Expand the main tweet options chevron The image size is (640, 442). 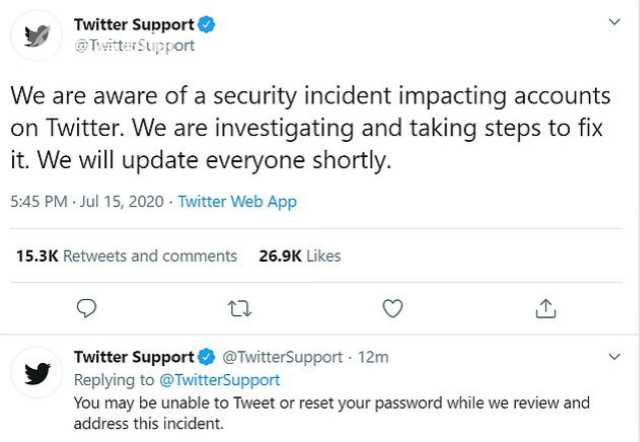[x=614, y=22]
